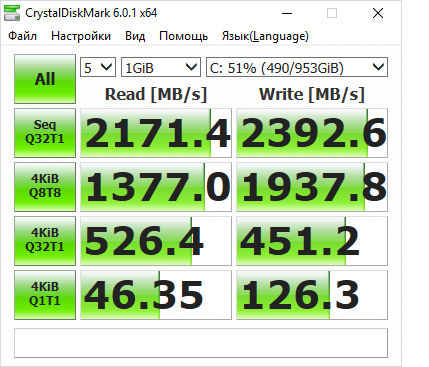Start the Seq Q32T1 test
Viewport: 429px width, 367px height.
pos(45,133)
